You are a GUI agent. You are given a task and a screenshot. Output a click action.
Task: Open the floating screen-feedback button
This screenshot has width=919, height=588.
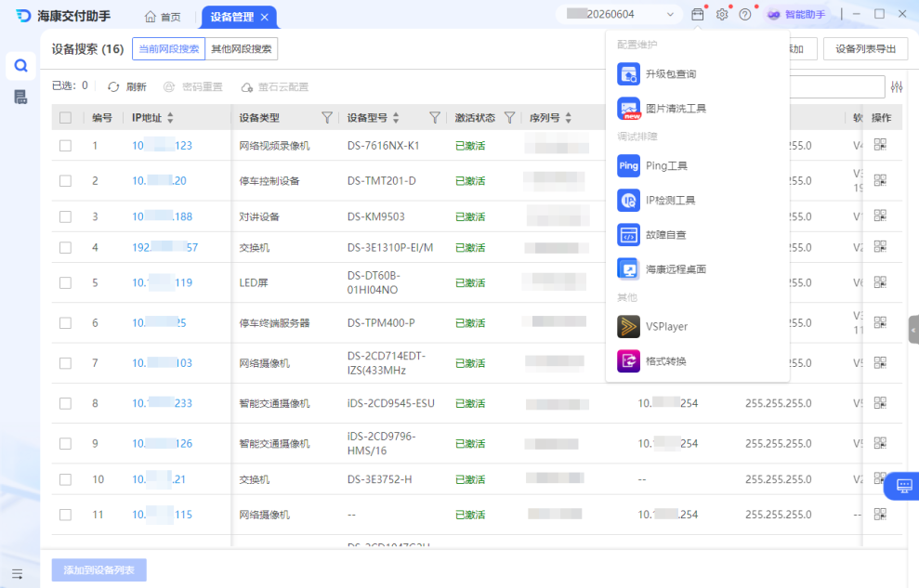pos(903,486)
